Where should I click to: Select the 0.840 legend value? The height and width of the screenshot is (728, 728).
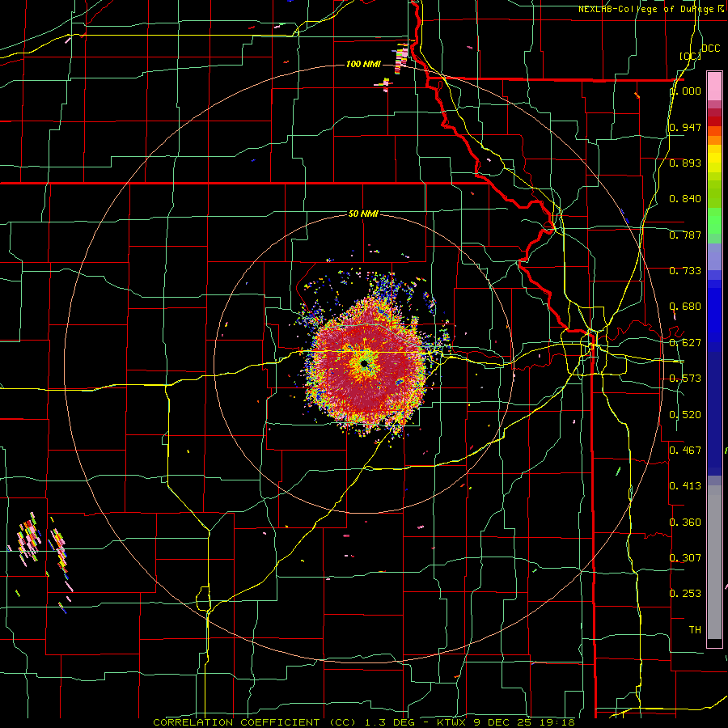(685, 199)
